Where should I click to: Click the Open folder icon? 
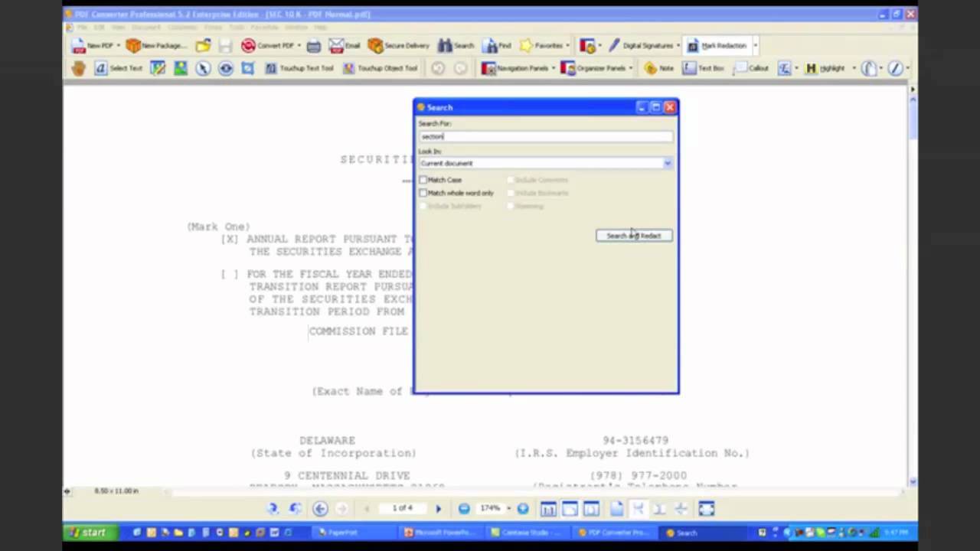[x=203, y=46]
